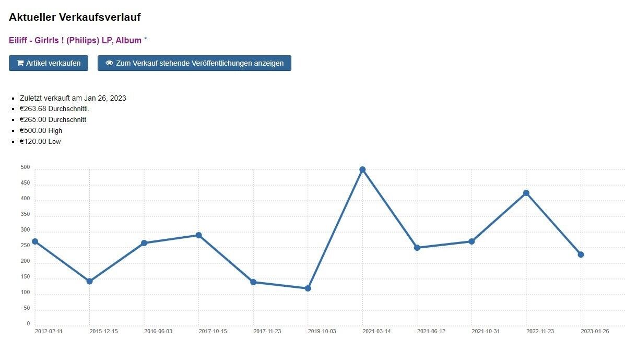Click the last data point, dated 2023-01-26
Screen dimensions: 625x364
tap(581, 254)
